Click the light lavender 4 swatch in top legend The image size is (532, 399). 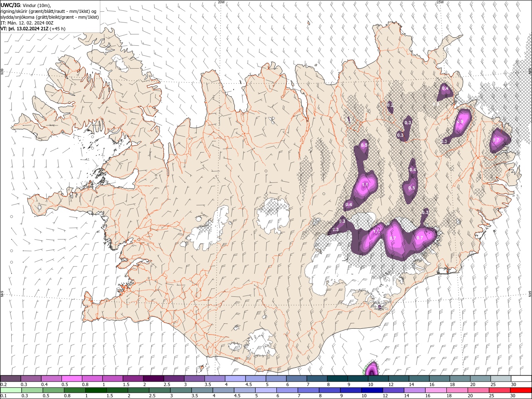tap(235, 378)
